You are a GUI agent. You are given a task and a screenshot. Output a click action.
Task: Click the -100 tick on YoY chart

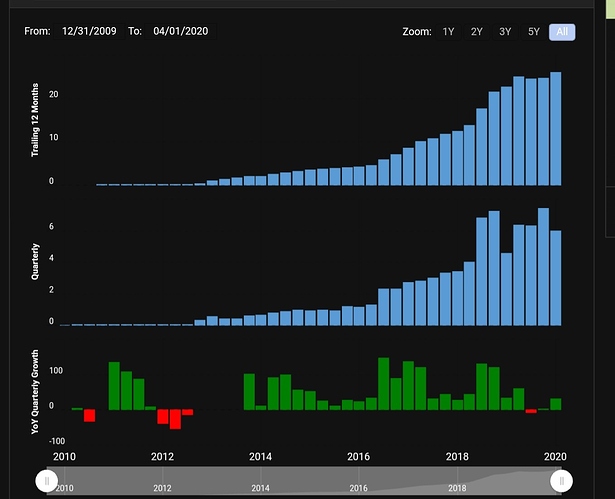coord(57,441)
